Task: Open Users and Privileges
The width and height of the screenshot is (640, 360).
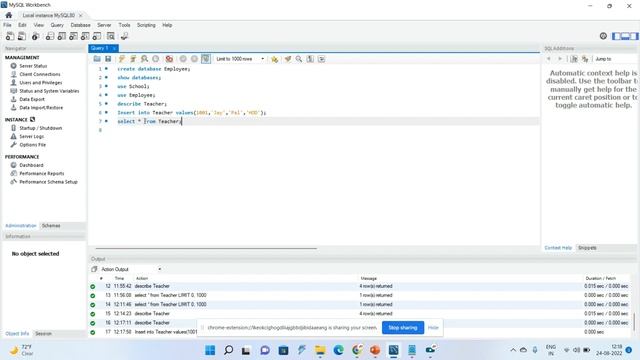Action: [x=41, y=82]
